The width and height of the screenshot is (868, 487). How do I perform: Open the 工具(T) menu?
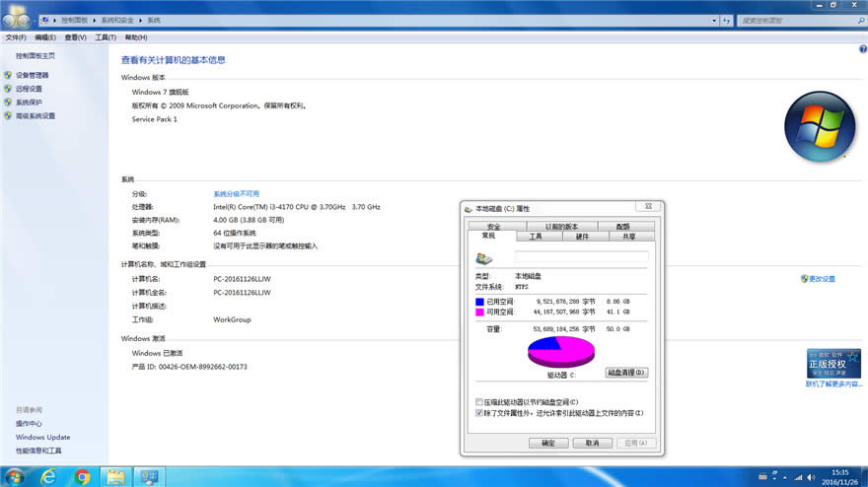click(106, 37)
